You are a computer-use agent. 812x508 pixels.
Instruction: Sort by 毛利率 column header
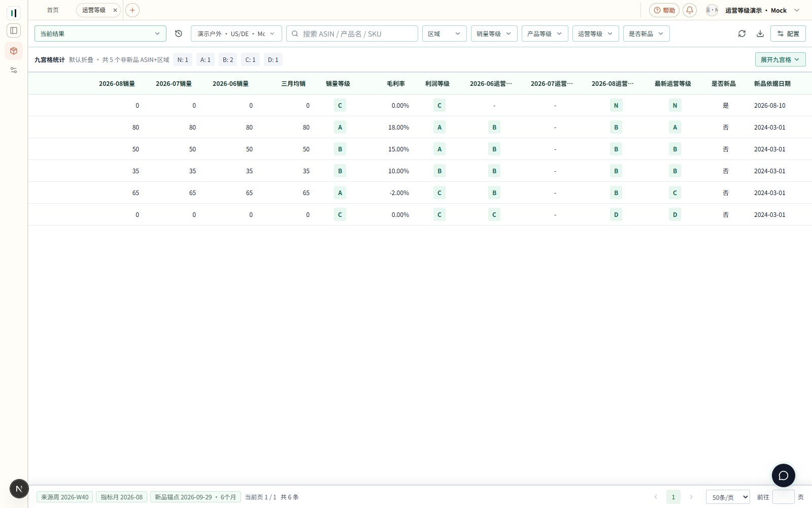point(396,83)
